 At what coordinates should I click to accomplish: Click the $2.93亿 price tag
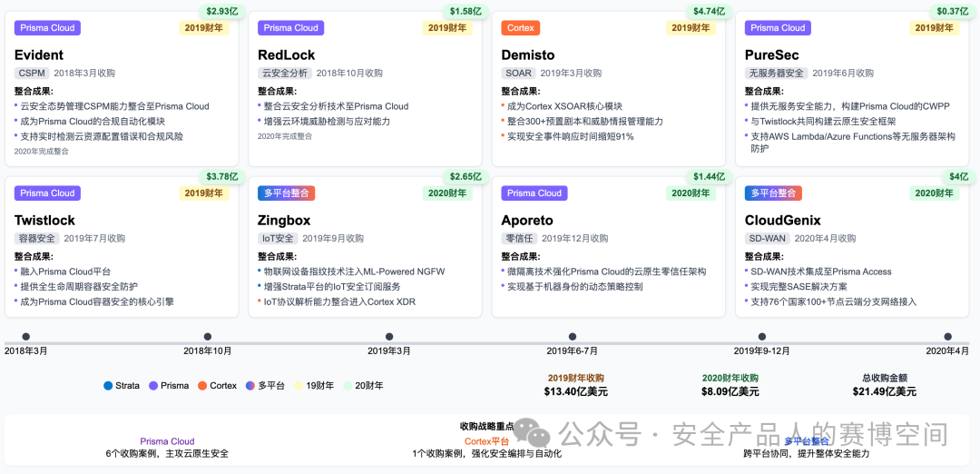(x=222, y=11)
